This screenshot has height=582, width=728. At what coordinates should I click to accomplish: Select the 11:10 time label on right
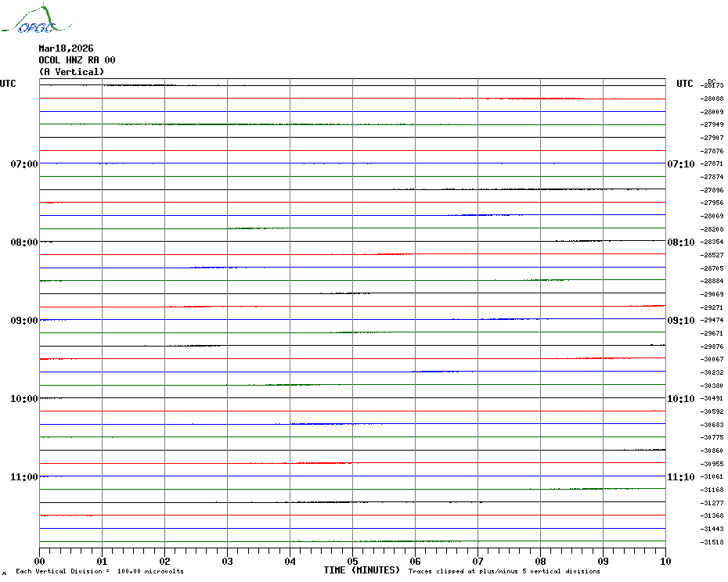(x=680, y=477)
